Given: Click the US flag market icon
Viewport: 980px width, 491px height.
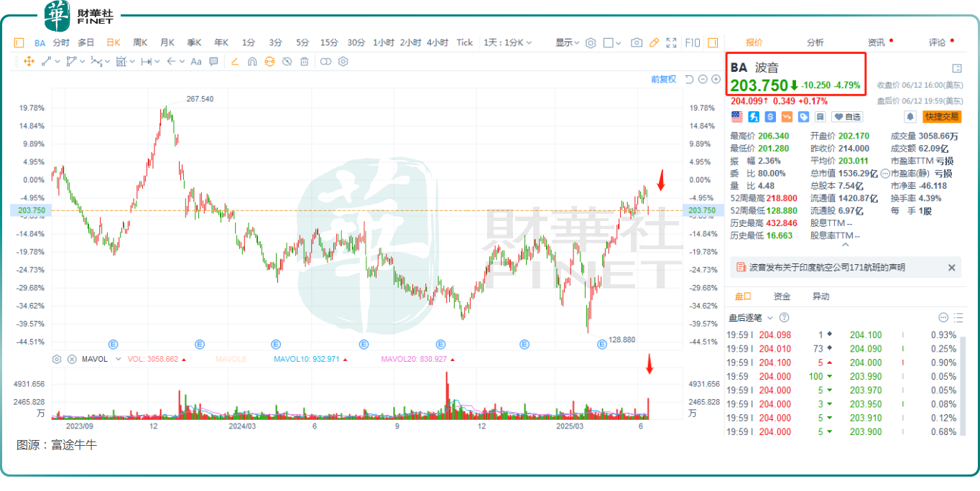Looking at the screenshot, I should point(737,116).
